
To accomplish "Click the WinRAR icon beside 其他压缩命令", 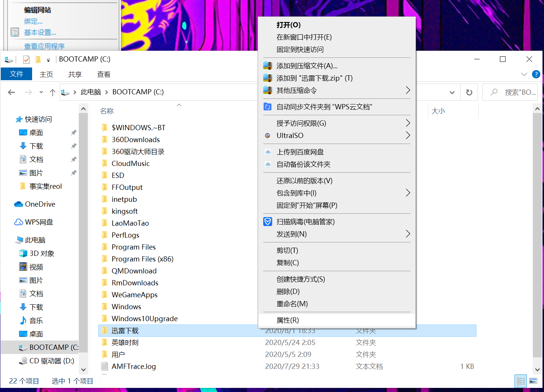I will pos(268,90).
